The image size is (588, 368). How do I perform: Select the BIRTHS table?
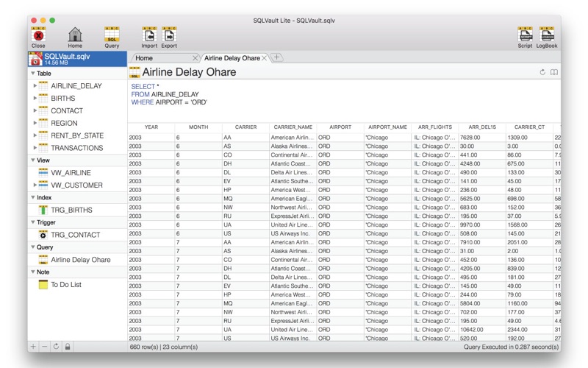coord(63,99)
